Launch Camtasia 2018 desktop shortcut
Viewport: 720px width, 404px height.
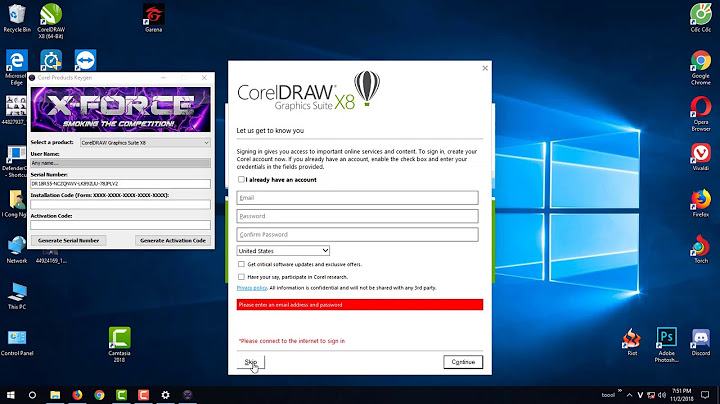(x=119, y=344)
